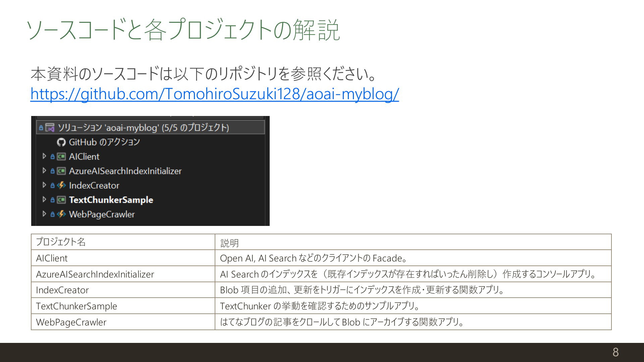
Task: Click lock icon beside AzureAISearchIndexInitializer
Action: pos(52,171)
